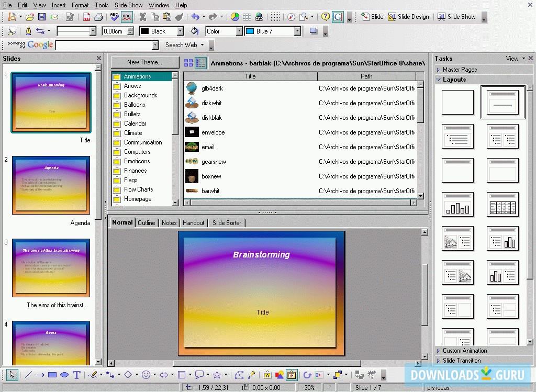This screenshot has height=392, width=536.
Task: Open the fill color Blue 7 dropdown
Action: tap(297, 31)
